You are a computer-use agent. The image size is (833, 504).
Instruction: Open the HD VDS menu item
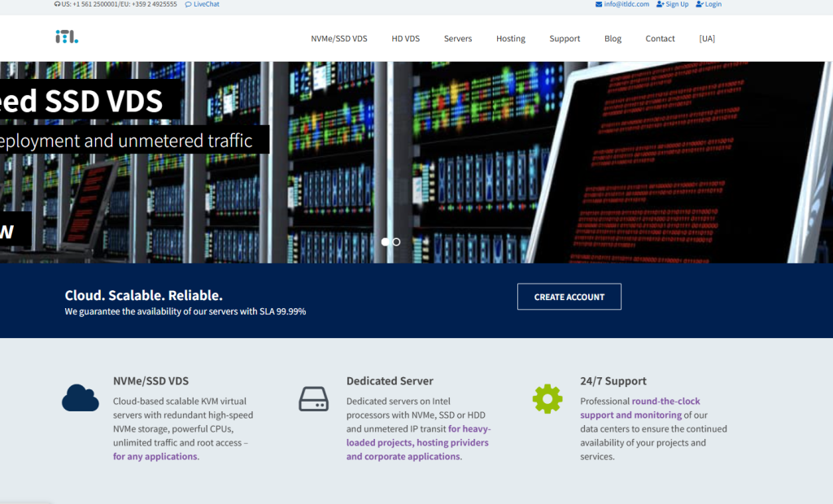[x=405, y=39]
